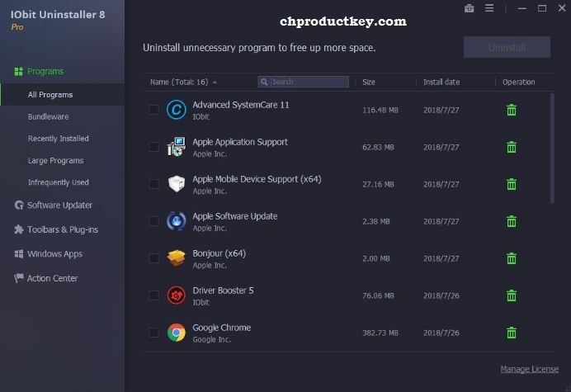Toggle sort arrow next to Name (Total: 16)

pyautogui.click(x=215, y=83)
